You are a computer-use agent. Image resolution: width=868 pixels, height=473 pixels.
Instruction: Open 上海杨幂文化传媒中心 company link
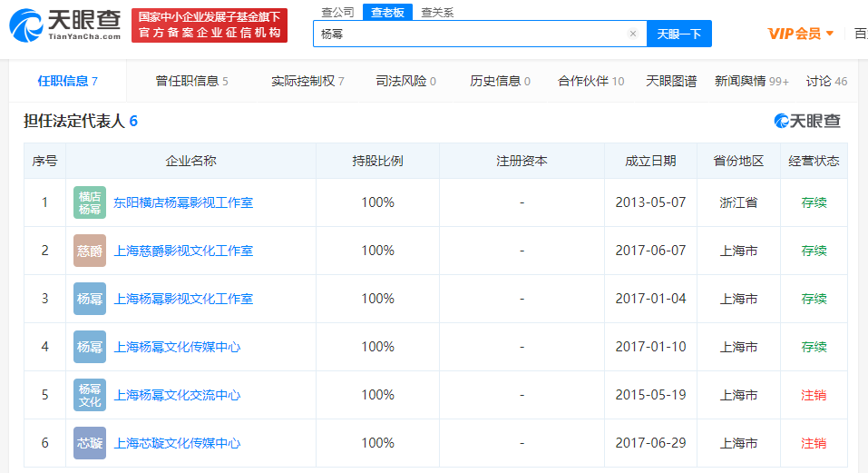177,348
